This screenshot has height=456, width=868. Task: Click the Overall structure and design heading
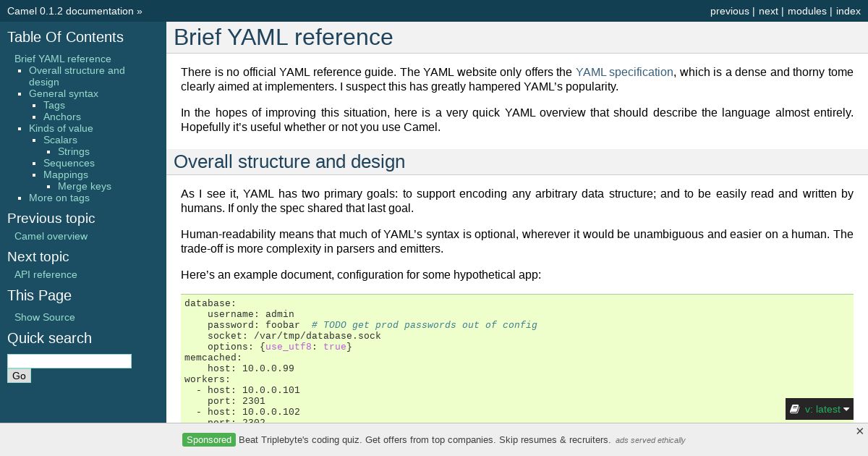(289, 161)
